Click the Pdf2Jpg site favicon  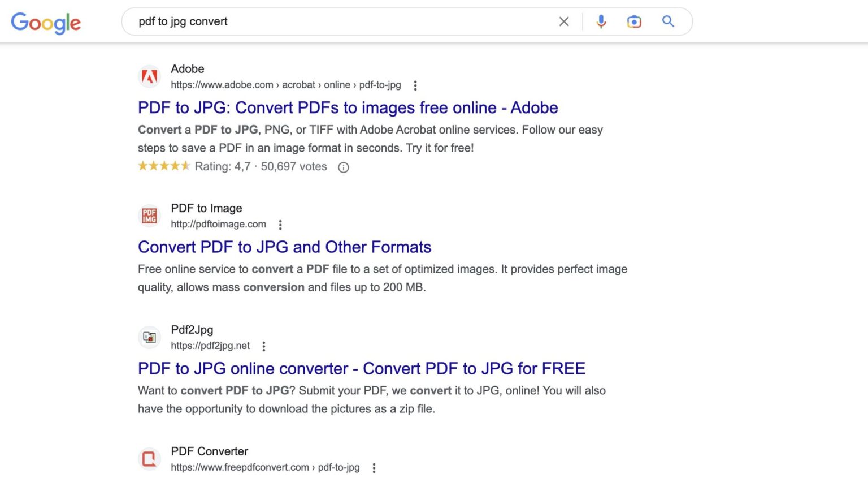149,338
